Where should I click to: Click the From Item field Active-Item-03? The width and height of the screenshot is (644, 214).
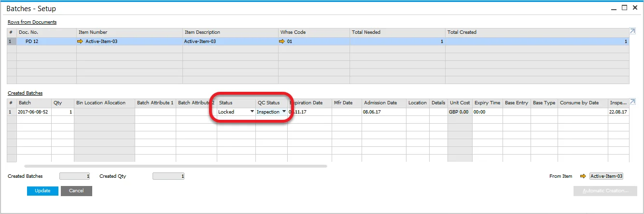pos(606,176)
